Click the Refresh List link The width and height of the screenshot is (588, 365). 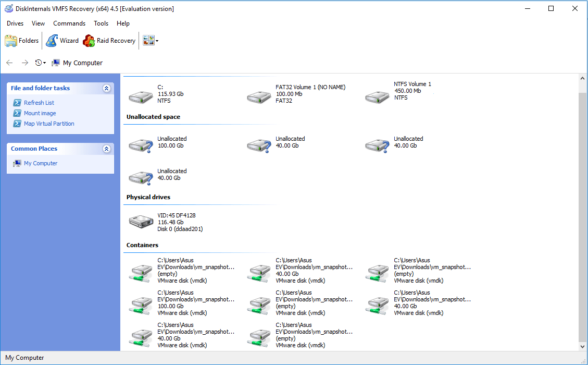[39, 103]
